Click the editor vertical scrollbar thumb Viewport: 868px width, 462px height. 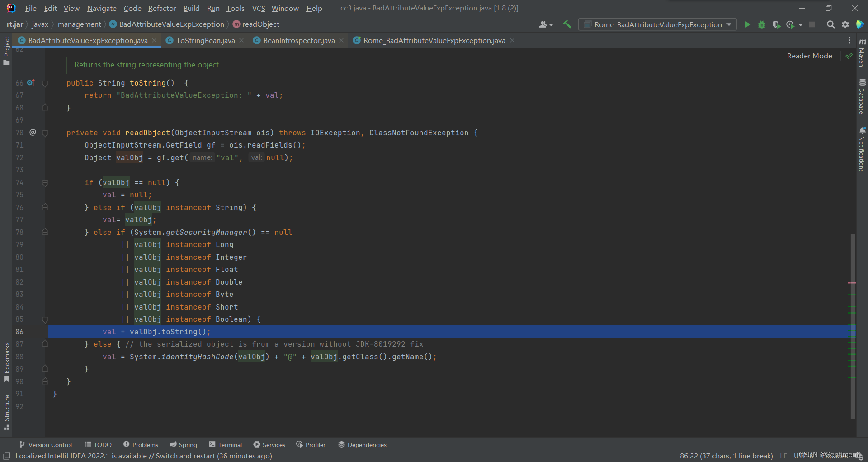853,326
